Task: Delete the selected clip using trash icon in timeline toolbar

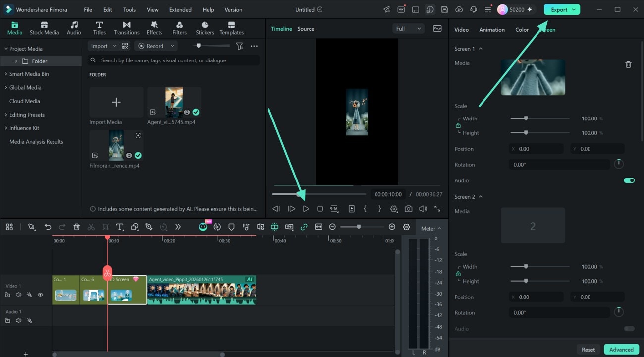Action: [77, 227]
